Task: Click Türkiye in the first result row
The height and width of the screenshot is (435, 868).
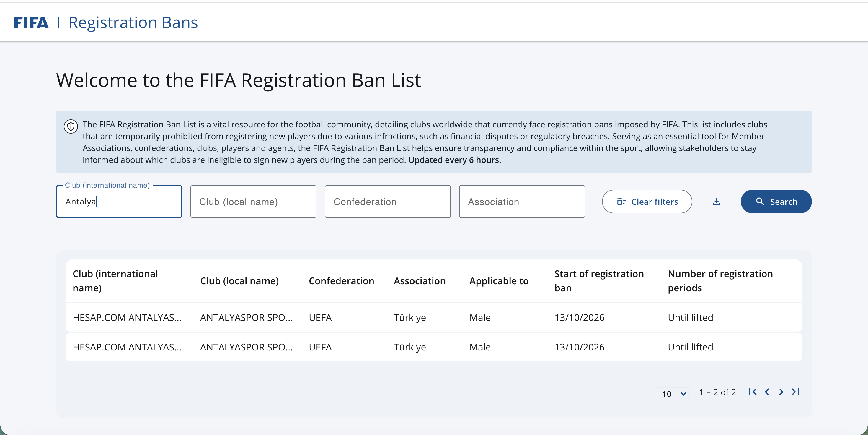Action: pyautogui.click(x=410, y=318)
